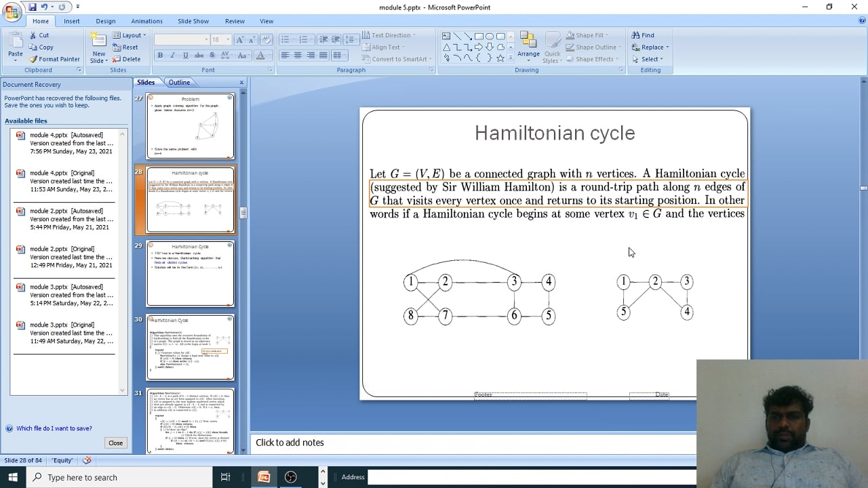Toggle Bold formatting
This screenshot has height=488, width=868.
coord(160,56)
